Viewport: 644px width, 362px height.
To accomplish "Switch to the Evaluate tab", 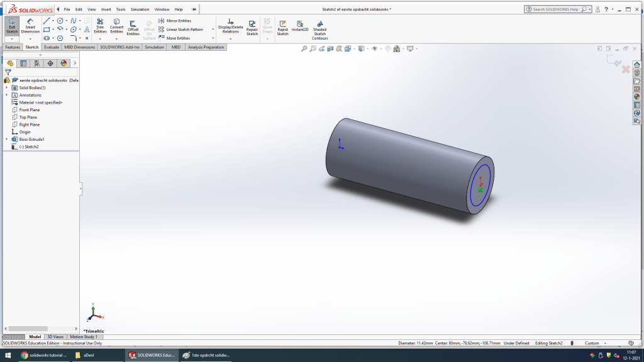I will click(x=52, y=47).
